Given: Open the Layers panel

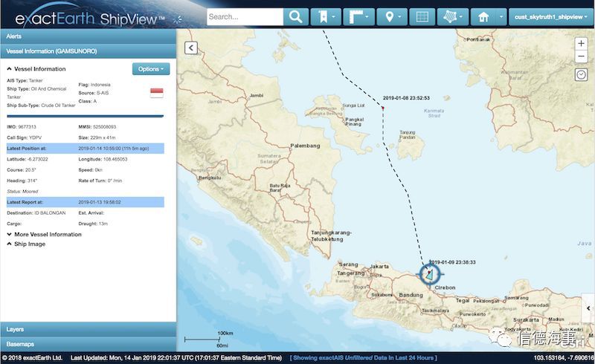Looking at the screenshot, I should click(89, 330).
